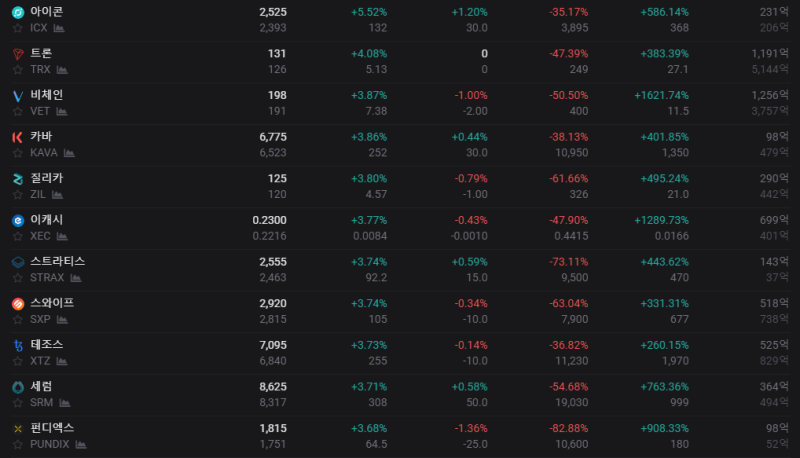Image resolution: width=800 pixels, height=458 pixels.
Task: Toggle the favorite star for PUNDIX
Action: pos(18,445)
